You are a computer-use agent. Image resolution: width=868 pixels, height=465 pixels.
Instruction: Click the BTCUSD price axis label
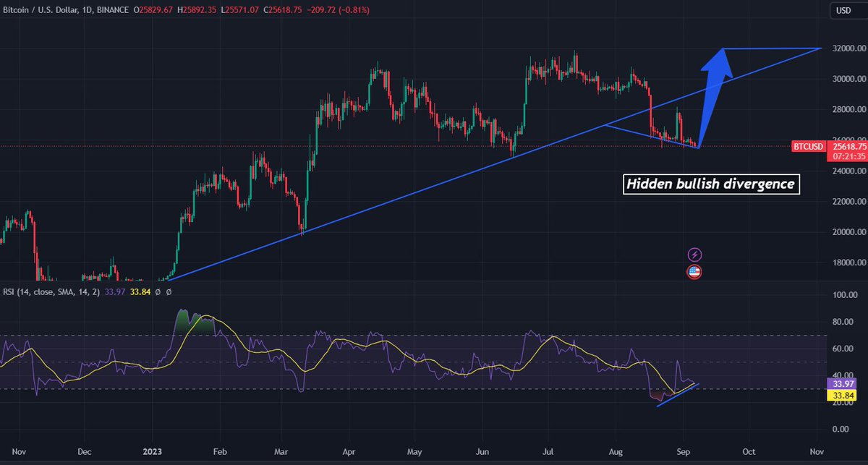pos(808,147)
